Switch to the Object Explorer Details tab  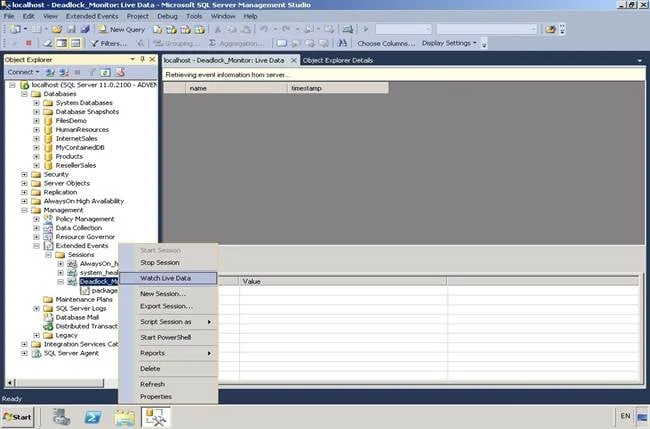click(x=338, y=60)
